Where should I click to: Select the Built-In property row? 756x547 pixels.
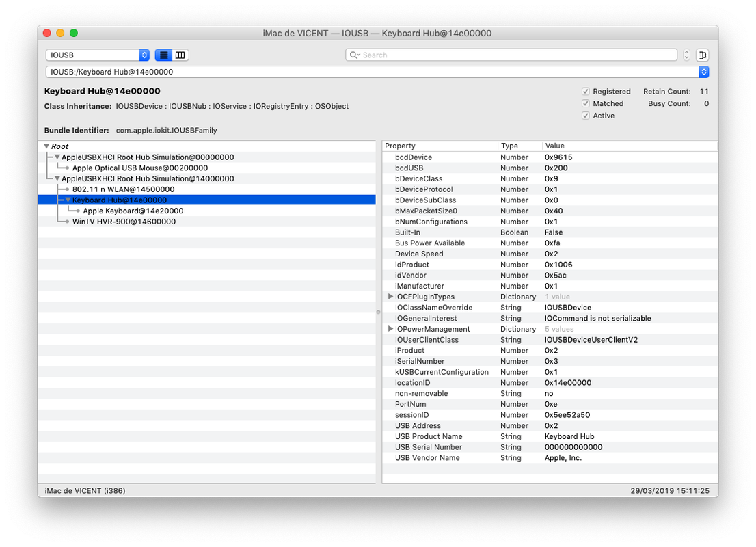pyautogui.click(x=550, y=232)
